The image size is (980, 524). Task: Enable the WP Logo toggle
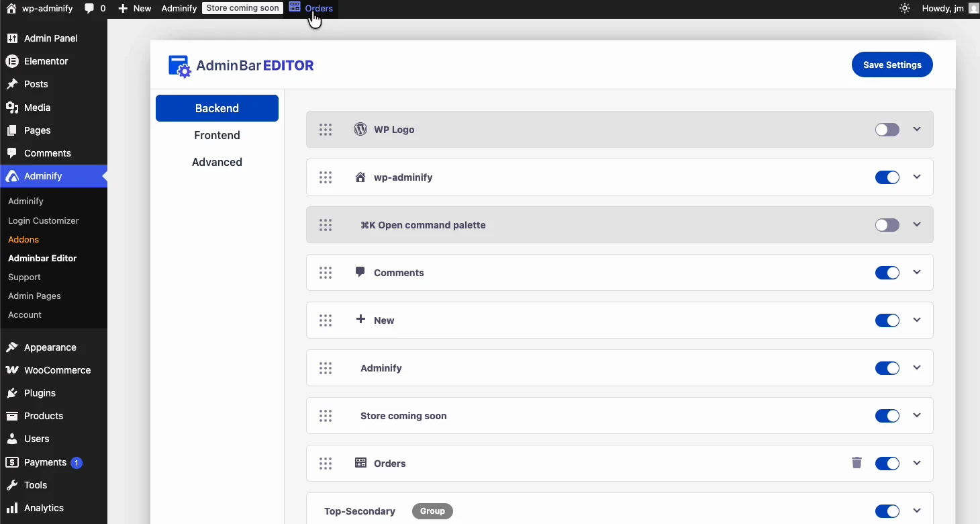(x=888, y=130)
